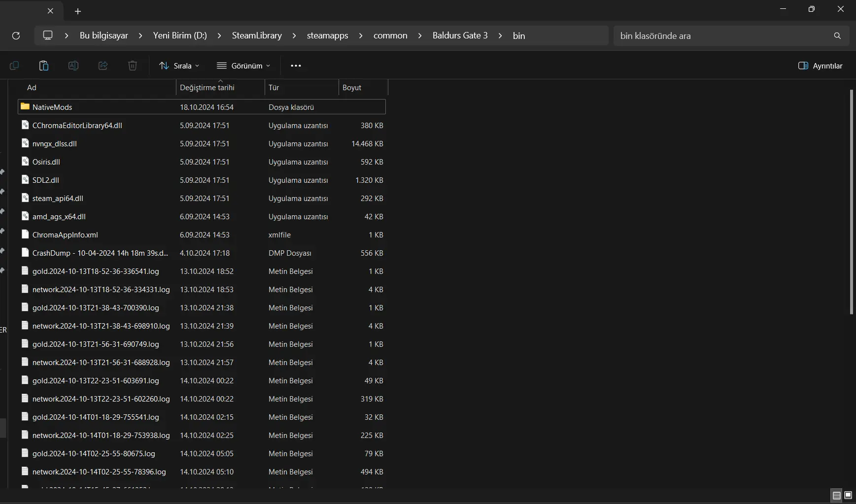Open the Sırala sort dropdown

coord(179,66)
